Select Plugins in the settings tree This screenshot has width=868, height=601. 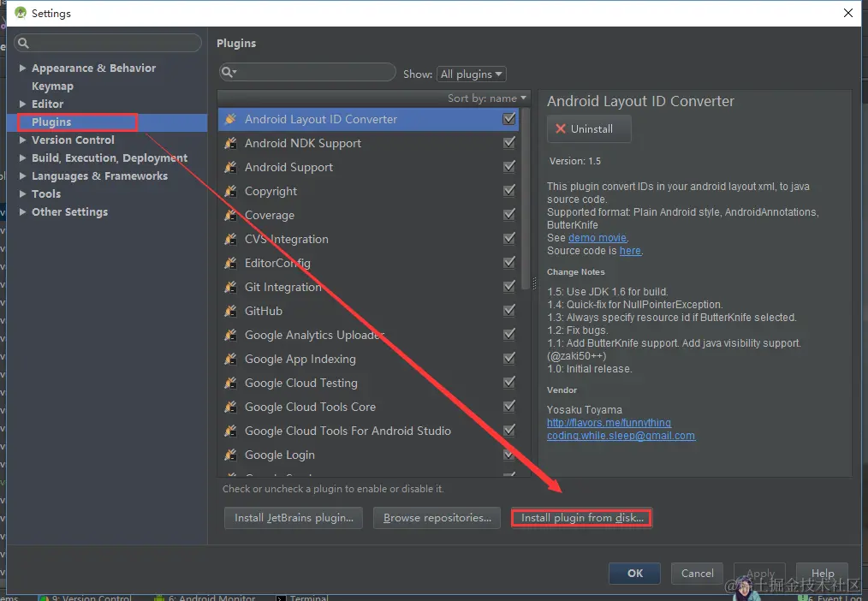click(51, 122)
